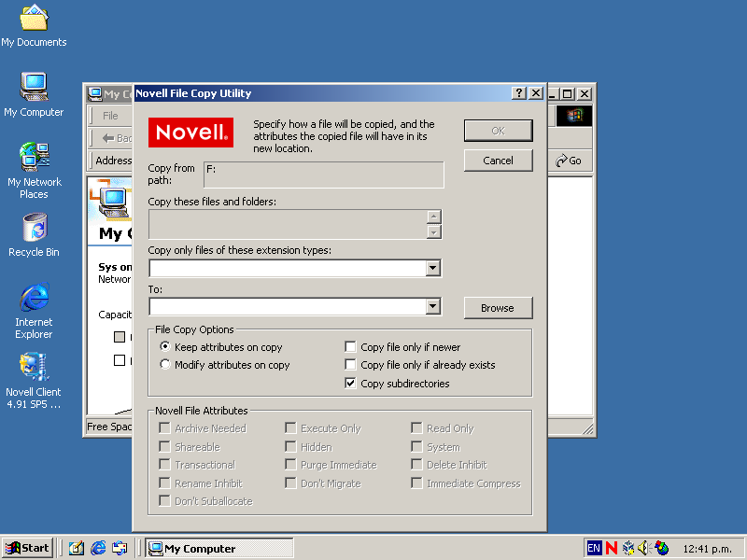Viewport: 747px width, 560px height.
Task: Open the red Novell N tray icon
Action: pos(612,548)
